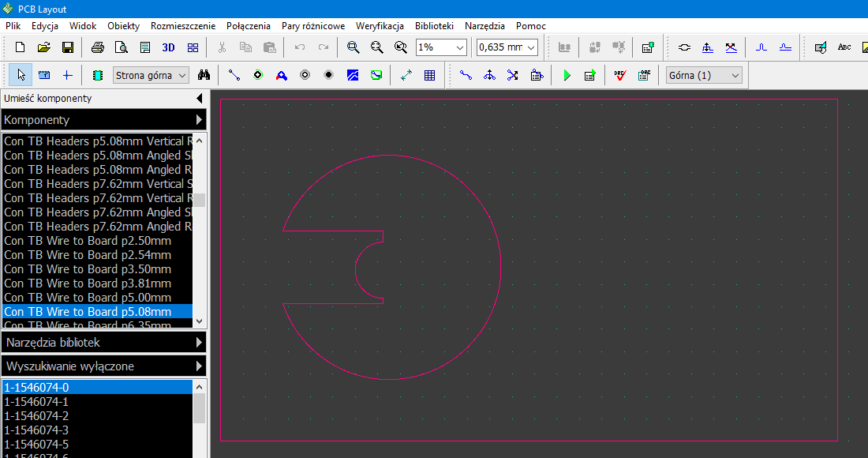Select the place component chip icon

click(98, 76)
